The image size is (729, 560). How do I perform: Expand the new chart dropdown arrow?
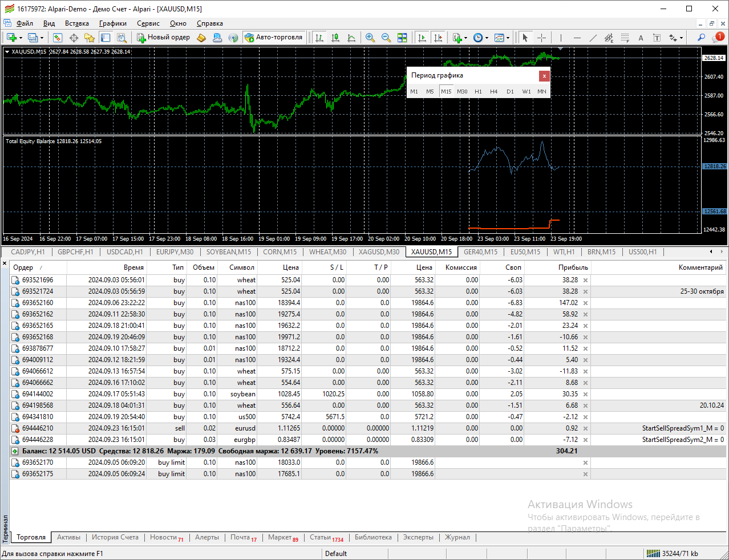point(21,38)
